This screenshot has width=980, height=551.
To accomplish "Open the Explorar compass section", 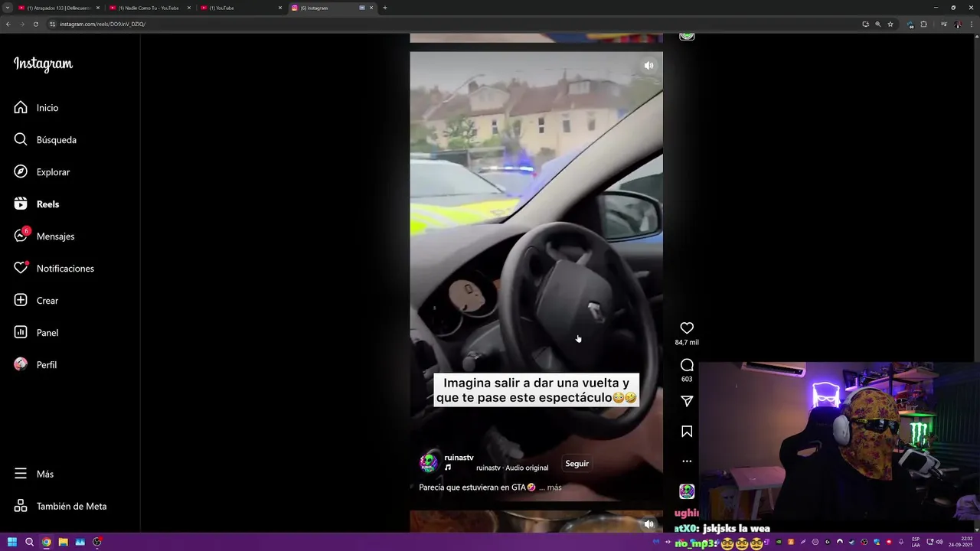I will coord(42,172).
